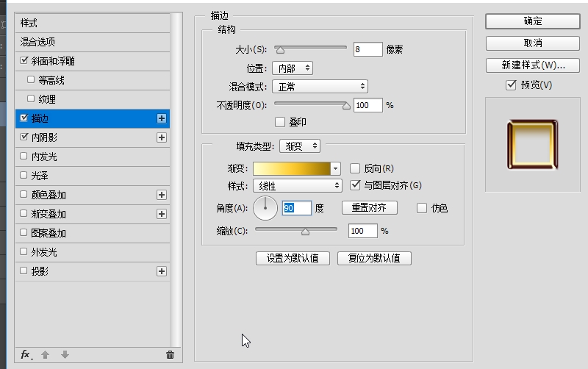Toggle 反向(R) reverse checkbox
Viewport: 588px width, 369px height.
coord(355,168)
